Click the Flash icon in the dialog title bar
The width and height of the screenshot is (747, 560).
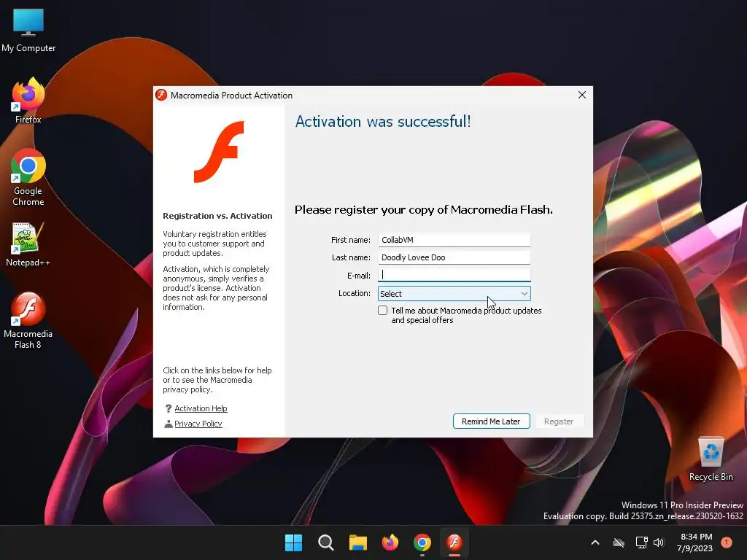pos(161,95)
